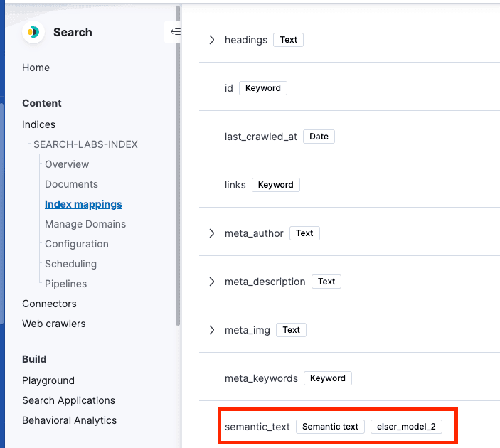Expand the meta_description field row
This screenshot has width=500, height=448.
point(212,282)
